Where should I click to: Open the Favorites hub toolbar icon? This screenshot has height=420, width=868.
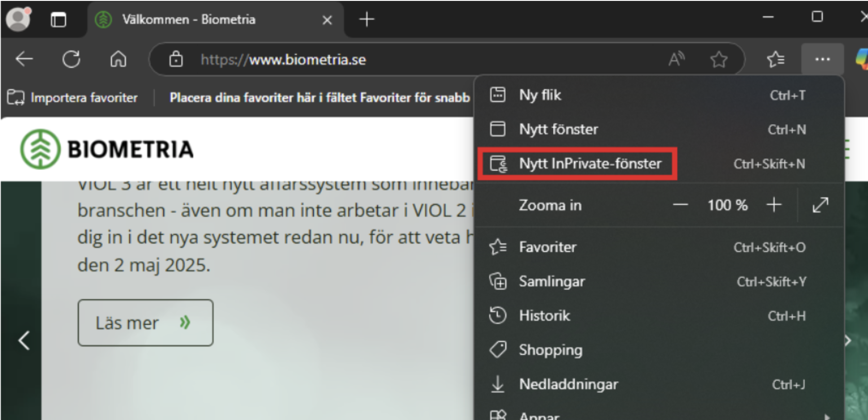(x=775, y=59)
